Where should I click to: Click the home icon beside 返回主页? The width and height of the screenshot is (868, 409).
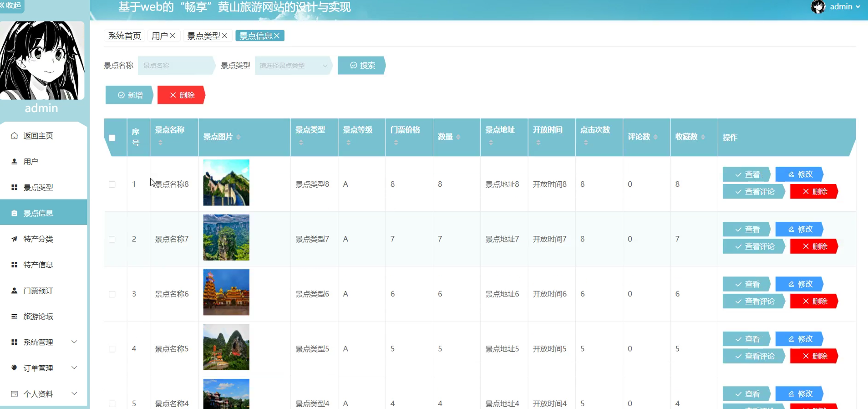14,136
